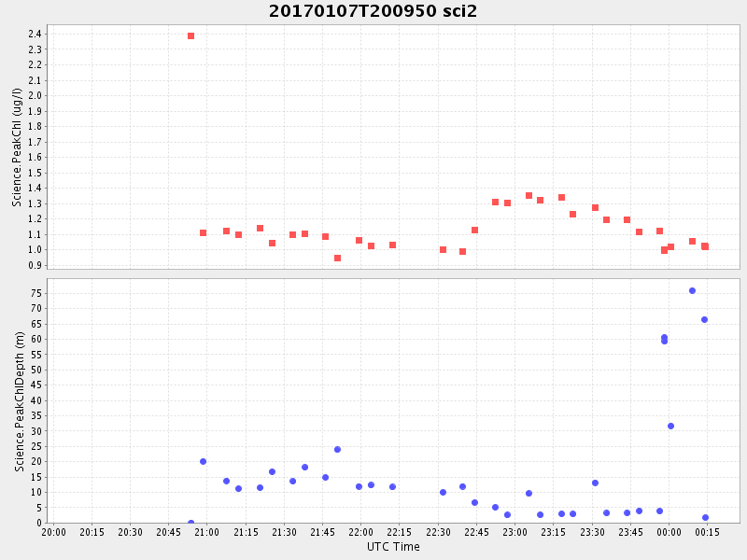747x560 pixels.
Task: Select the blue point at 20 m near 21:00
Action: coord(203,461)
